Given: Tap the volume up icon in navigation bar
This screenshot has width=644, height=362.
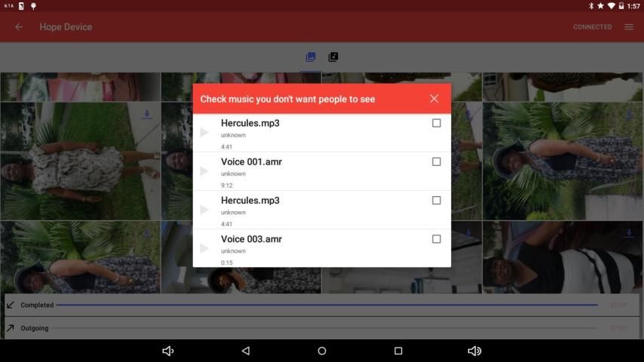Looking at the screenshot, I should [x=474, y=351].
